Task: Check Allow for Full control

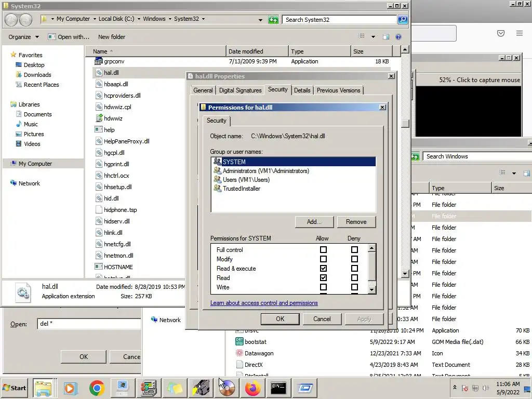Action: pyautogui.click(x=323, y=250)
